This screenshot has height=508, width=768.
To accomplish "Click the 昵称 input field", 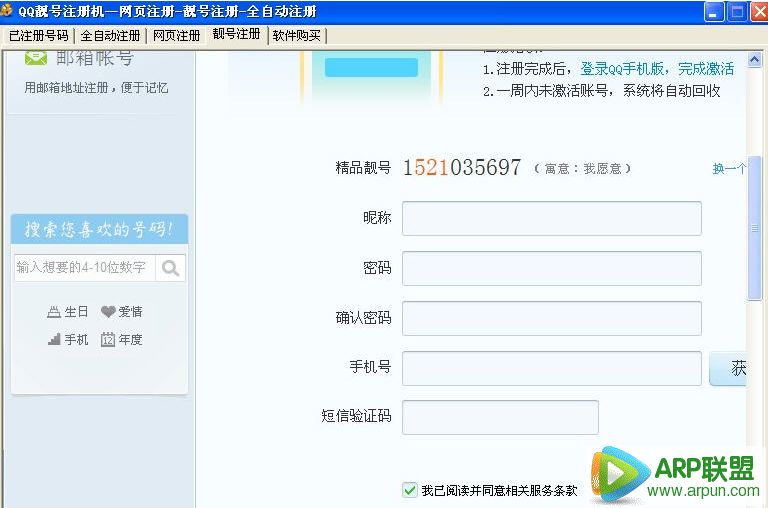I will pos(552,218).
